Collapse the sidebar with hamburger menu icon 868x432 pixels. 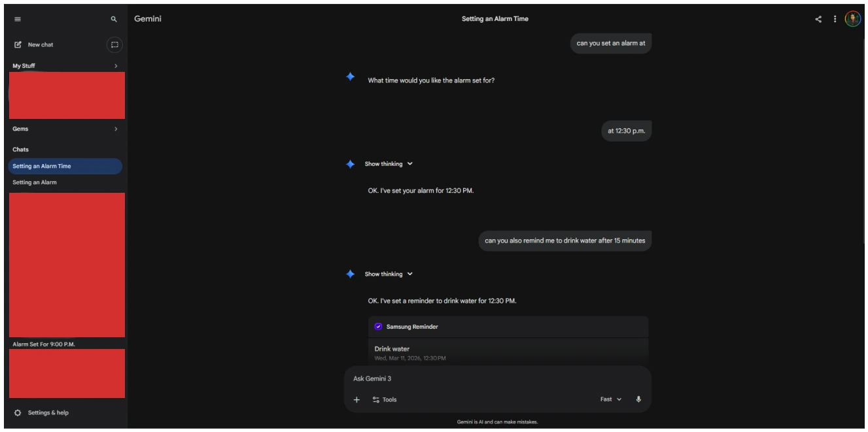(x=18, y=20)
